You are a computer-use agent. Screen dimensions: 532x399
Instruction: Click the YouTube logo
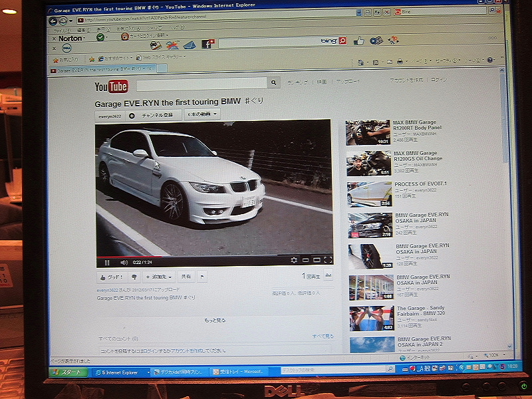tap(111, 86)
